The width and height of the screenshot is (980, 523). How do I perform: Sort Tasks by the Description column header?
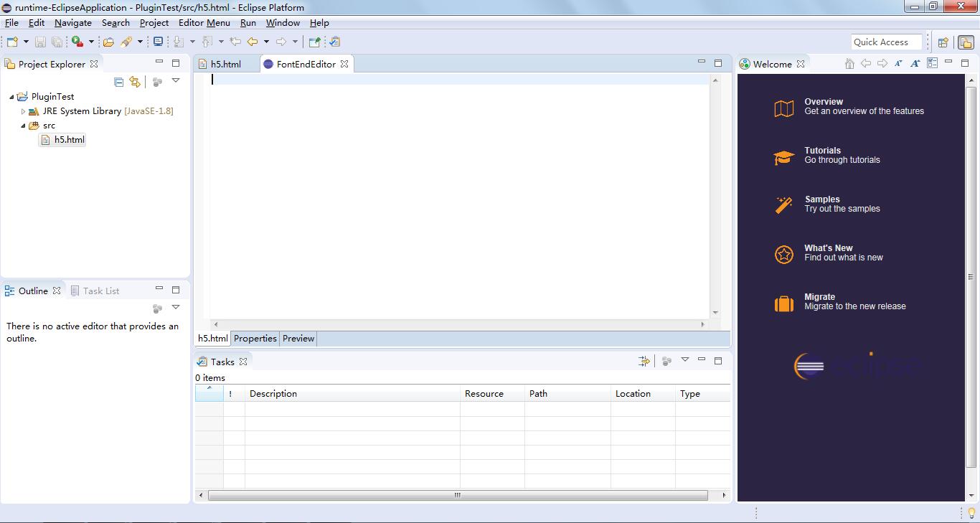(352, 393)
